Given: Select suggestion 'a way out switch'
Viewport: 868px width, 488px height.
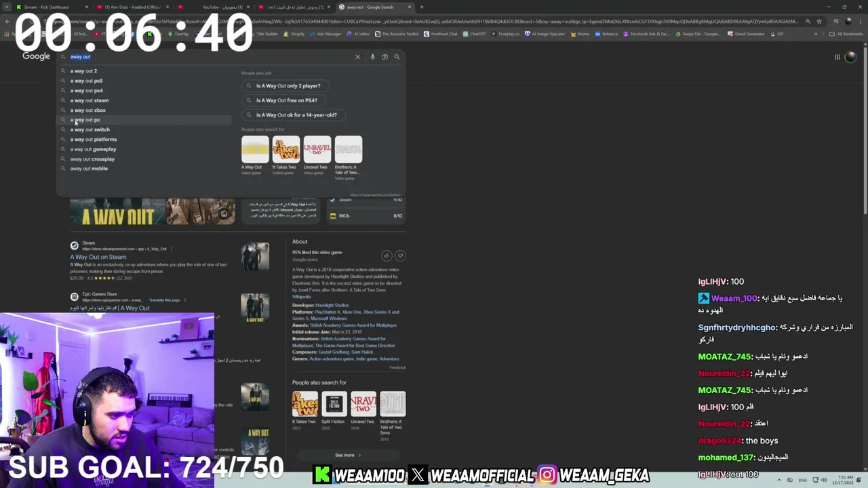Looking at the screenshot, I should click(x=144, y=129).
